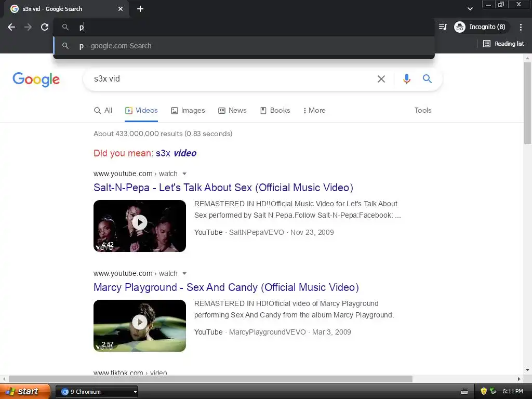Screen dimensions: 532x399
Task: Select the 'p - google.com Search' suggestion
Action: pos(244,46)
